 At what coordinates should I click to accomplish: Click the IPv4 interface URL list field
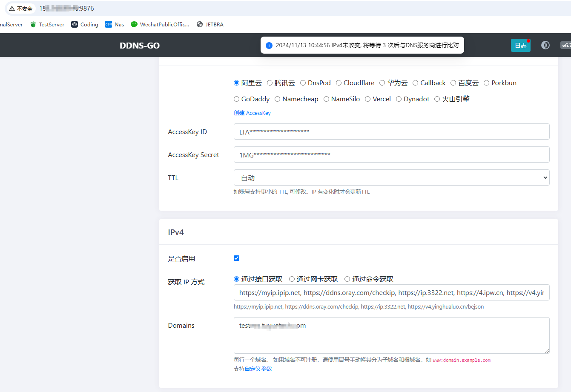point(391,292)
